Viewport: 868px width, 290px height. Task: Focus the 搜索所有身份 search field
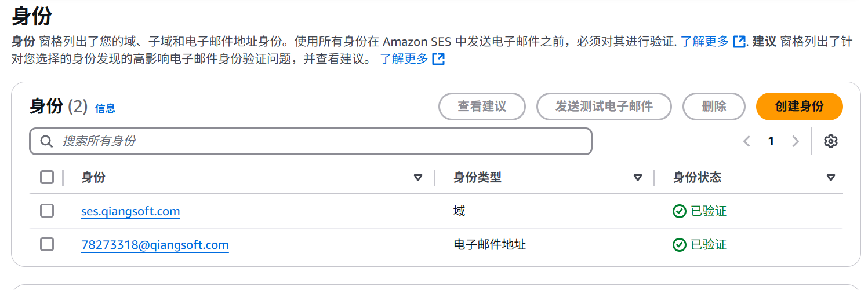(311, 141)
